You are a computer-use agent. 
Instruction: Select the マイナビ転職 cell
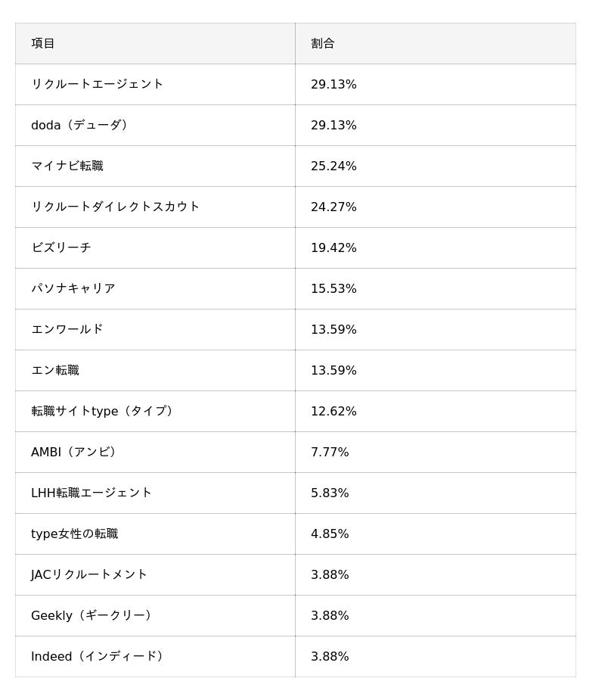pos(67,166)
